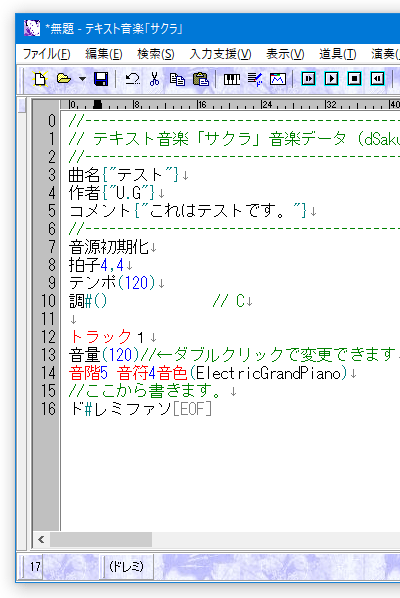Open a file using folder icon

pos(64,79)
